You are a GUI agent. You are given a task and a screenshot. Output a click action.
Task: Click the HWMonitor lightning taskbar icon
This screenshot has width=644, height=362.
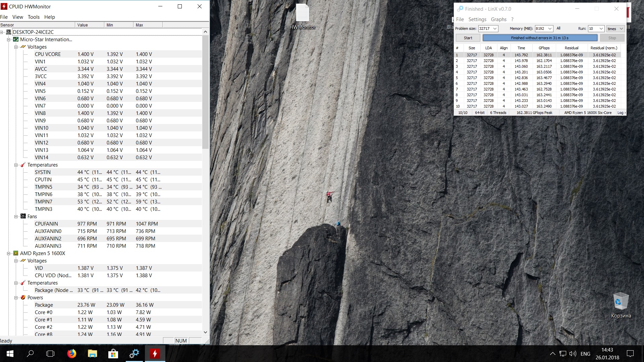155,354
